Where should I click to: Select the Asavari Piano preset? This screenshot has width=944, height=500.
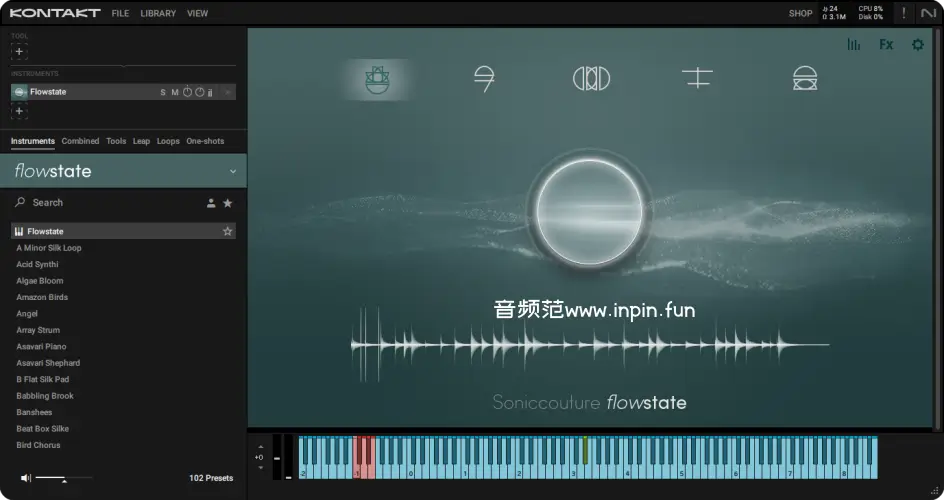tap(42, 347)
